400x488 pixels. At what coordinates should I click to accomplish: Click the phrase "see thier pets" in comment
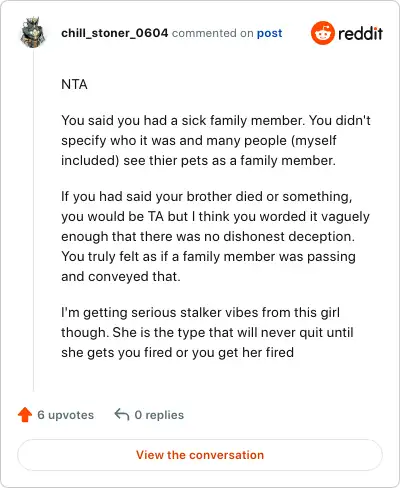coord(166,161)
